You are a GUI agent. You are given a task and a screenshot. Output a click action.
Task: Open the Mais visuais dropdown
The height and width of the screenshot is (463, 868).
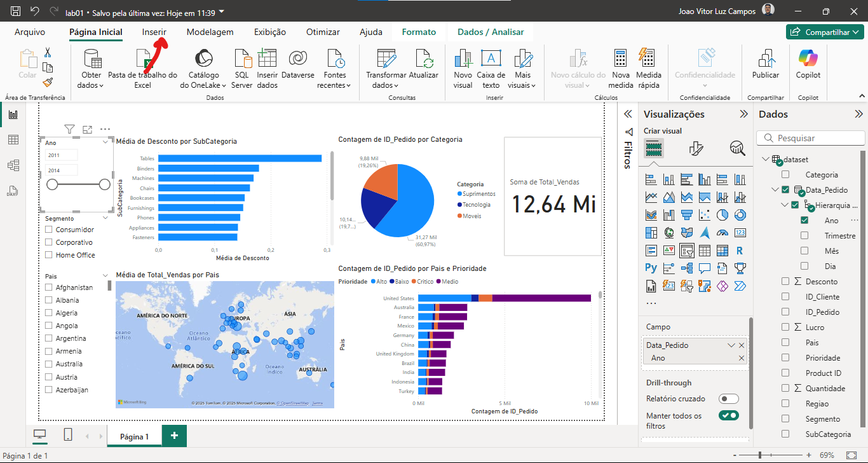[534, 85]
